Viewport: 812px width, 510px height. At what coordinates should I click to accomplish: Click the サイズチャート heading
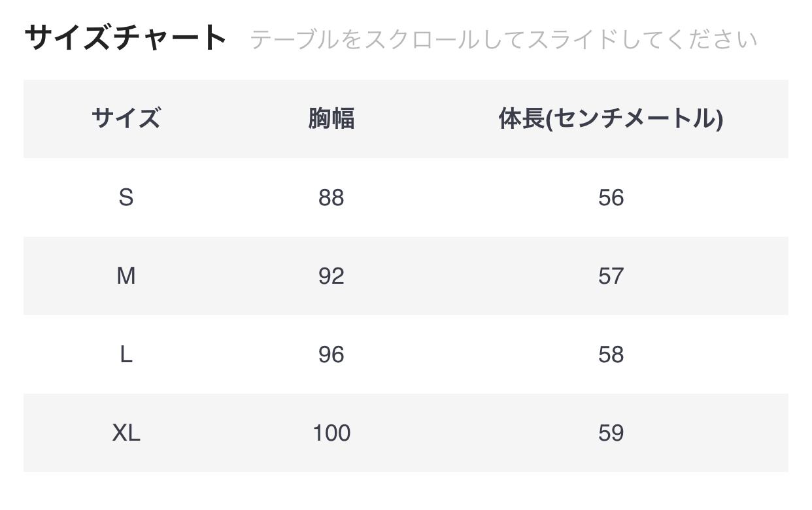tap(125, 38)
